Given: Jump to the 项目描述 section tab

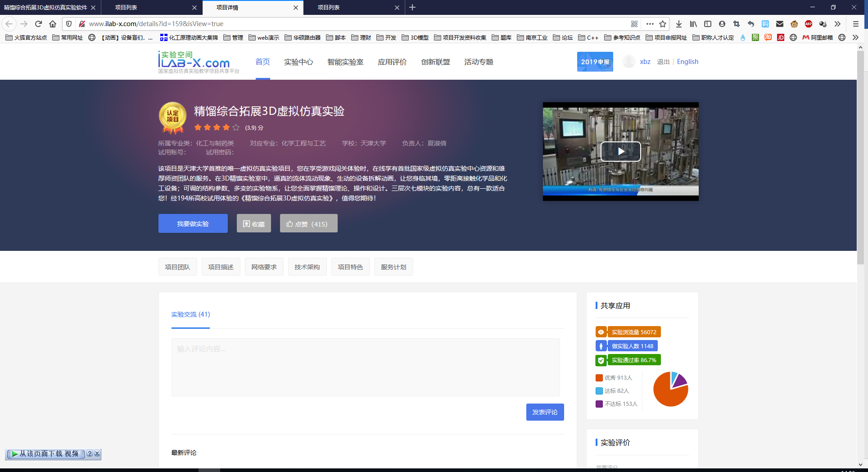Looking at the screenshot, I should tap(221, 267).
